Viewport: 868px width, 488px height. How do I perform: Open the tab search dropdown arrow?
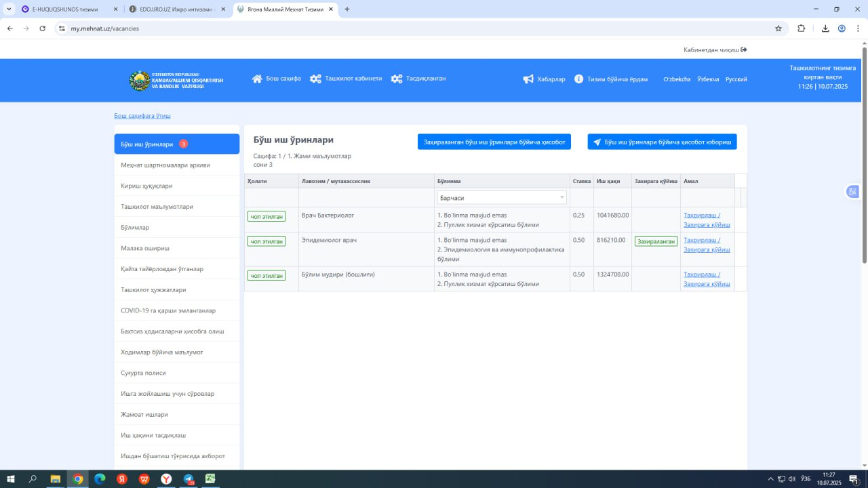(x=9, y=9)
